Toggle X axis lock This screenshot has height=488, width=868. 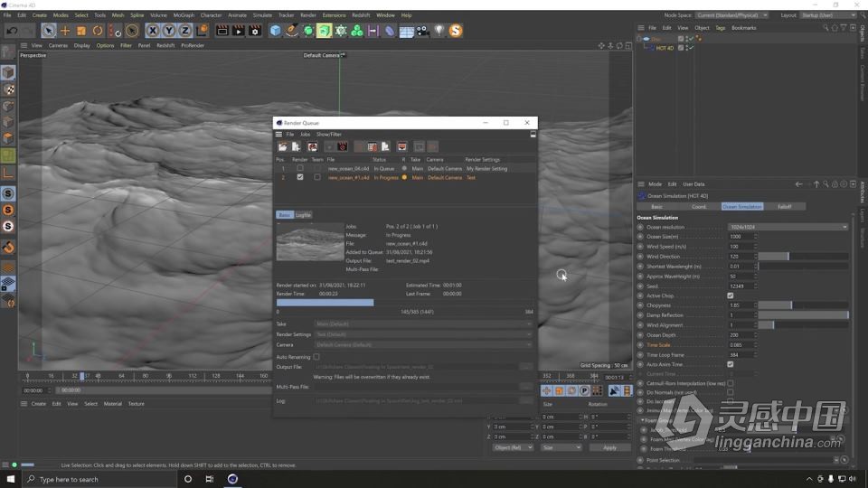pyautogui.click(x=153, y=31)
